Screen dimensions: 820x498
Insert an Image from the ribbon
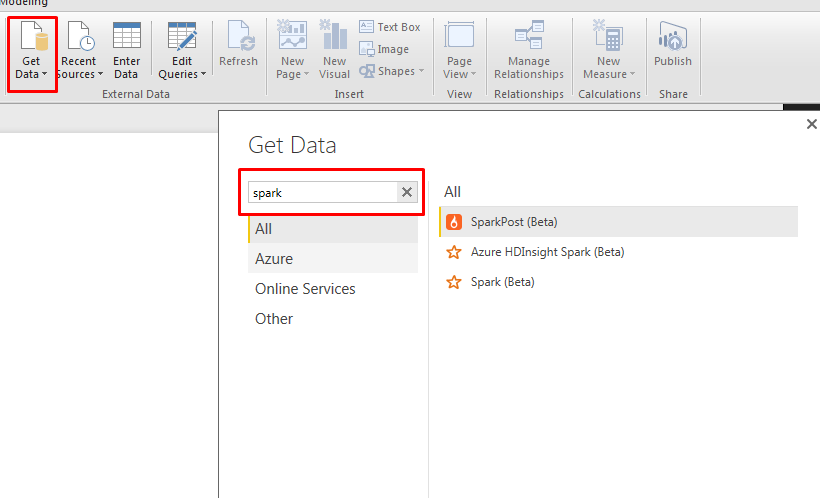384,49
